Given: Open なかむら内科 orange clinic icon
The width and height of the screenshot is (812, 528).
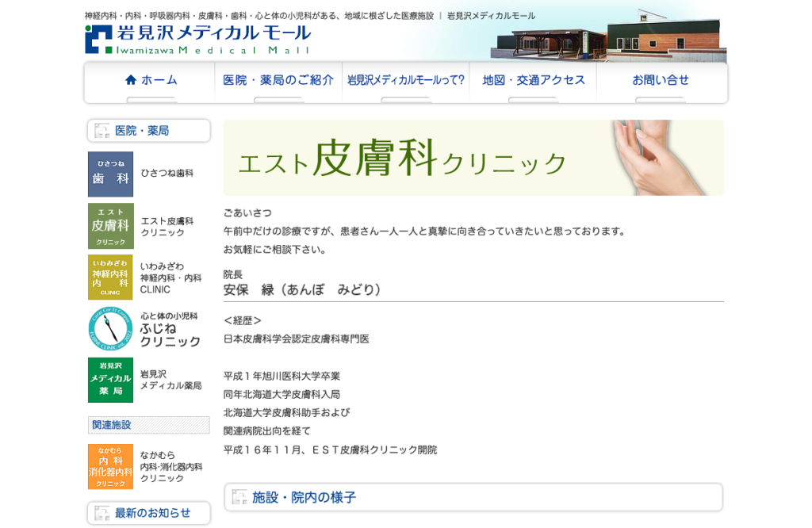Looking at the screenshot, I should (x=111, y=466).
